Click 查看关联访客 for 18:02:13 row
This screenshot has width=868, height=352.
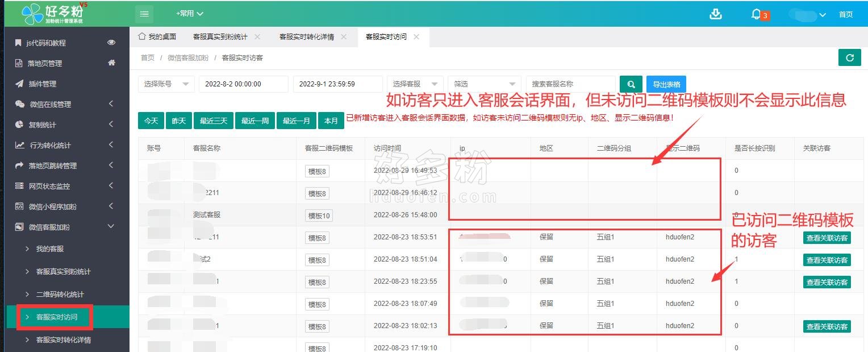pos(827,326)
